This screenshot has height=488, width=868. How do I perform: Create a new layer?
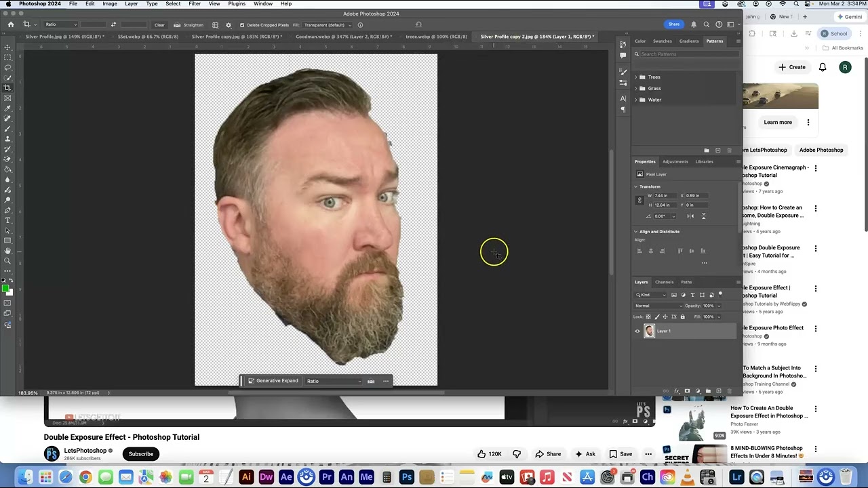[x=719, y=391]
